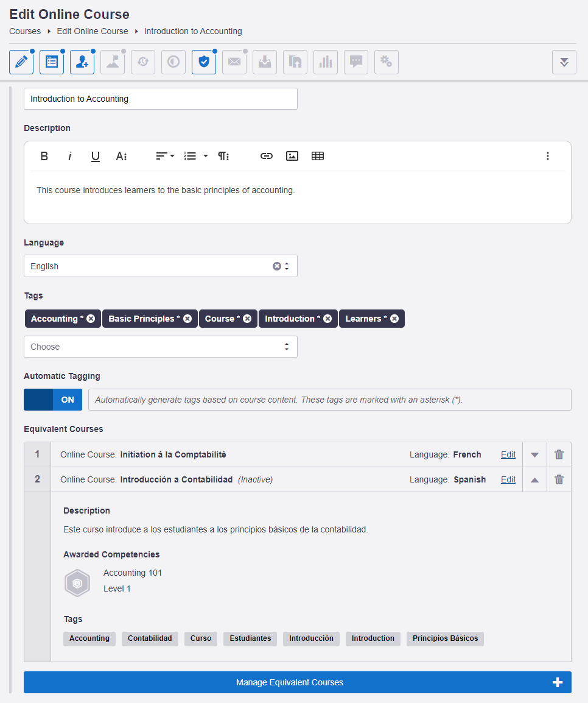Screen dimensions: 588x703
Task: Click the gears settings toolbar icon
Action: tap(386, 62)
